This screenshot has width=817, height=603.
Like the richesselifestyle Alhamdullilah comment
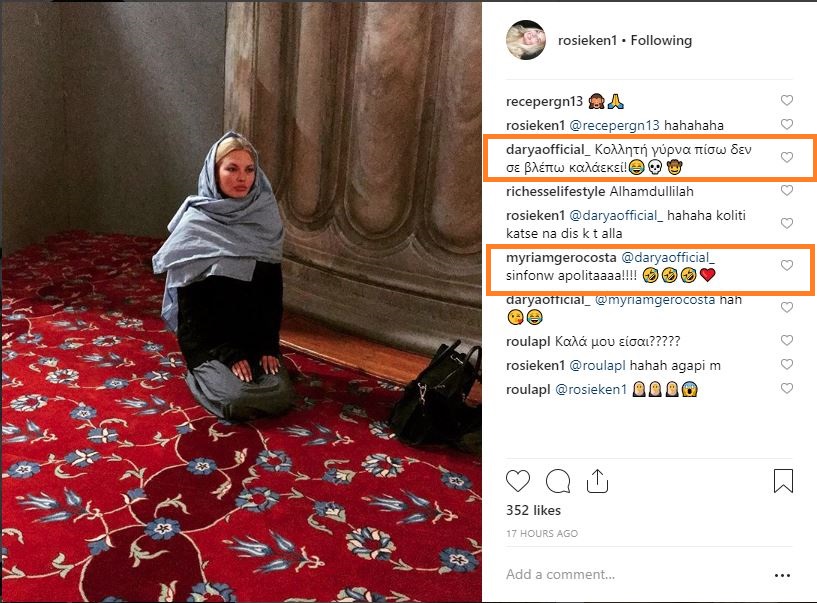[x=786, y=190]
